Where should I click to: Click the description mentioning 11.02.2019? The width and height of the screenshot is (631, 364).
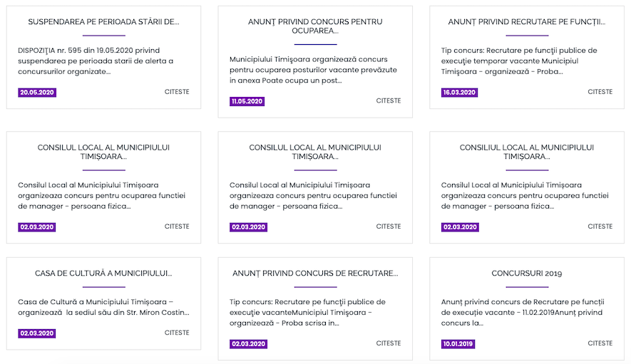click(x=523, y=312)
